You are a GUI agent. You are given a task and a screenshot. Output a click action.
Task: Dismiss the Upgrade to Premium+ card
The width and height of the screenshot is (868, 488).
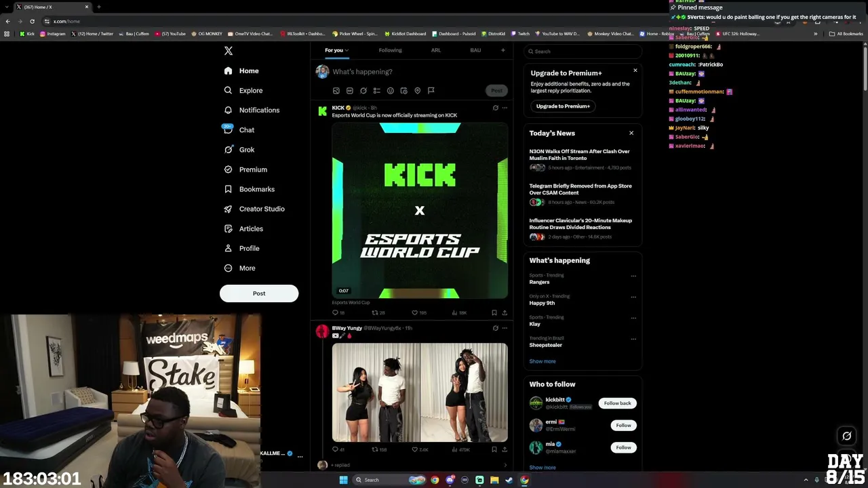point(635,70)
